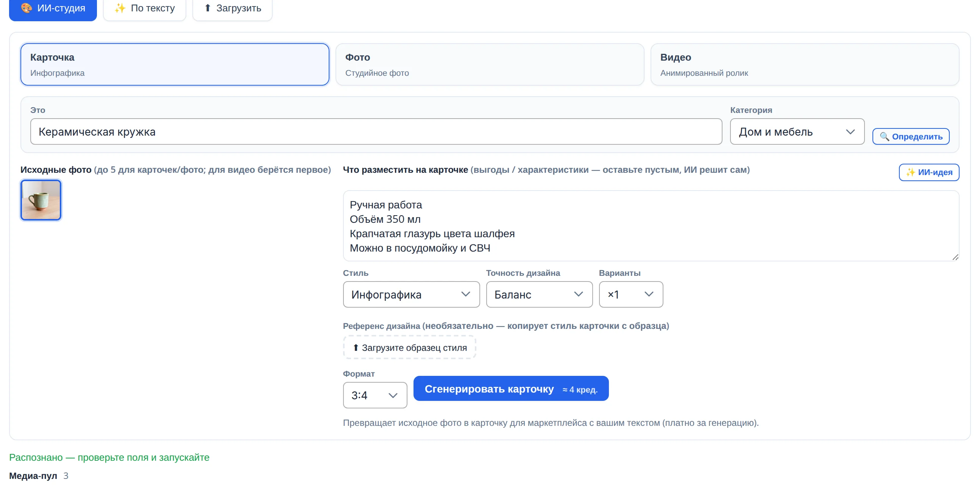This screenshot has width=980, height=488.
Task: Select the Видео Анимированный ролик mode
Action: point(805,64)
